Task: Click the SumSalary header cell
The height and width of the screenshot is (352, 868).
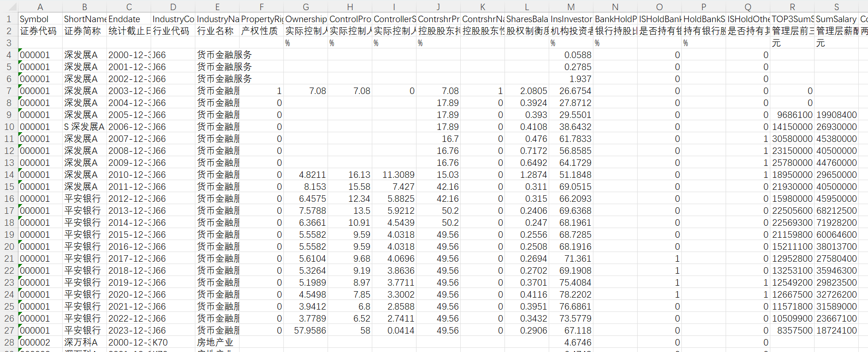Action: pyautogui.click(x=836, y=19)
